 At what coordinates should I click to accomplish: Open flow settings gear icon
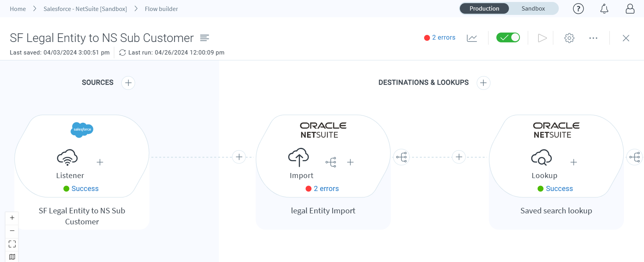[569, 38]
